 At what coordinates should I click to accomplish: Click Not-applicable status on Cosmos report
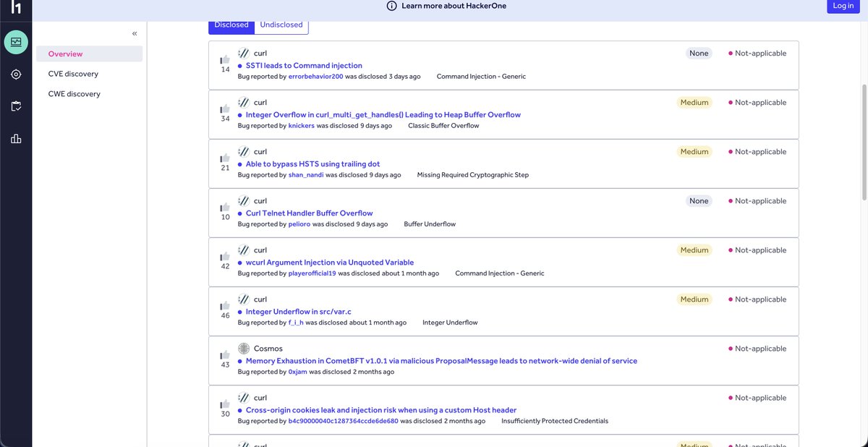pos(757,349)
